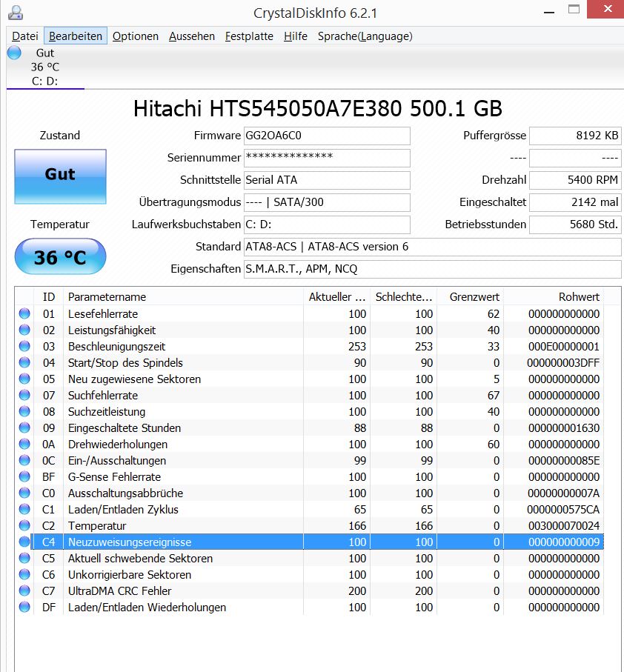Click the Parametername column header
624x672 pixels.
(183, 296)
